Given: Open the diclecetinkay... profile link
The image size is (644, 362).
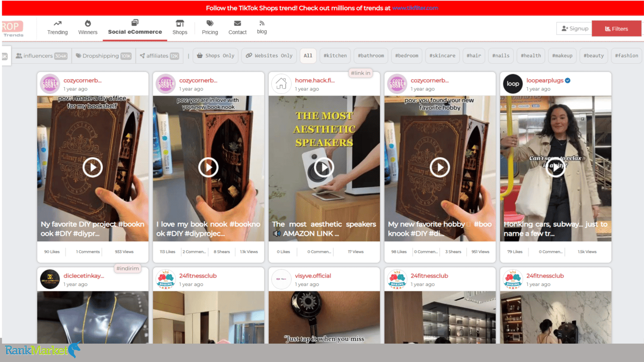Looking at the screenshot, I should (84, 276).
